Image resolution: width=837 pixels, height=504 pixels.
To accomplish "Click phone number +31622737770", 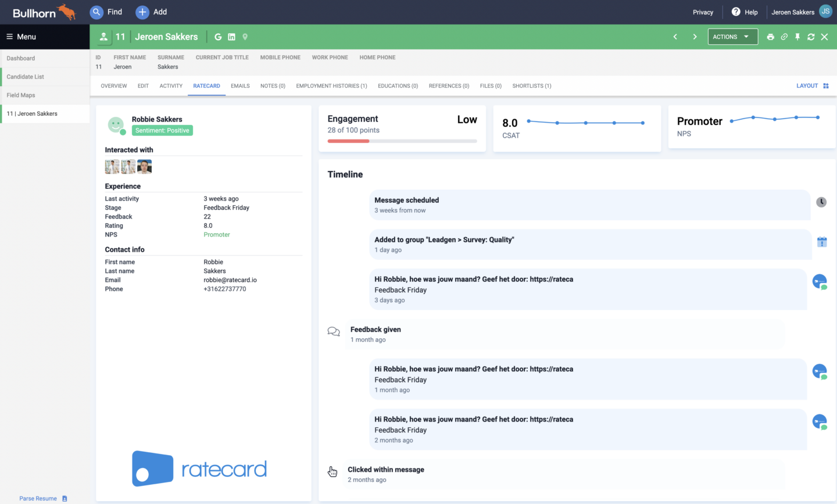I will point(225,289).
